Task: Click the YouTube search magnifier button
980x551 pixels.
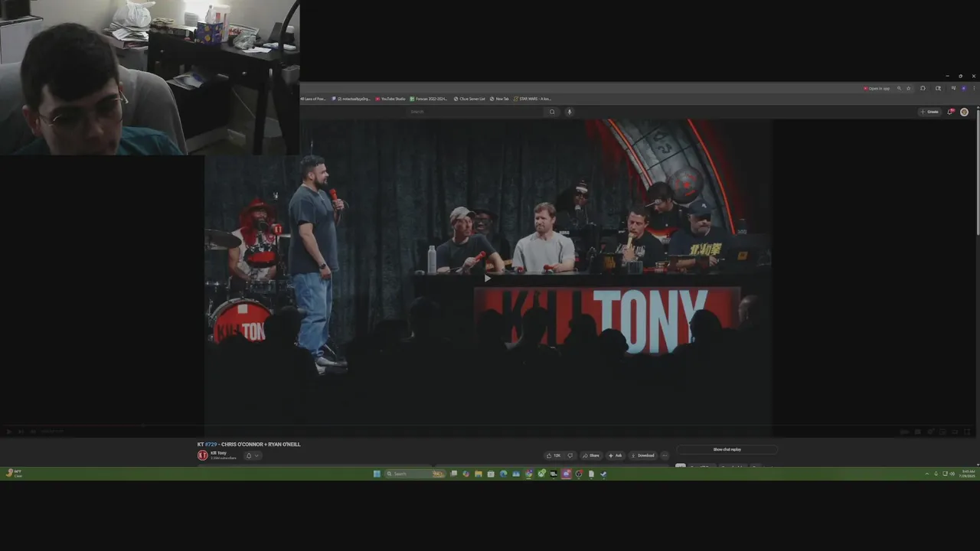Action: pyautogui.click(x=552, y=112)
